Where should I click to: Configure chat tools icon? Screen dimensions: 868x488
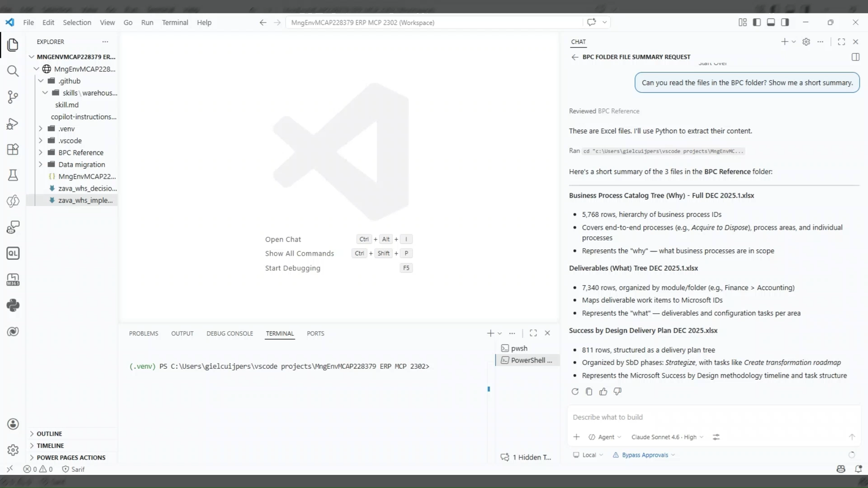(x=716, y=437)
